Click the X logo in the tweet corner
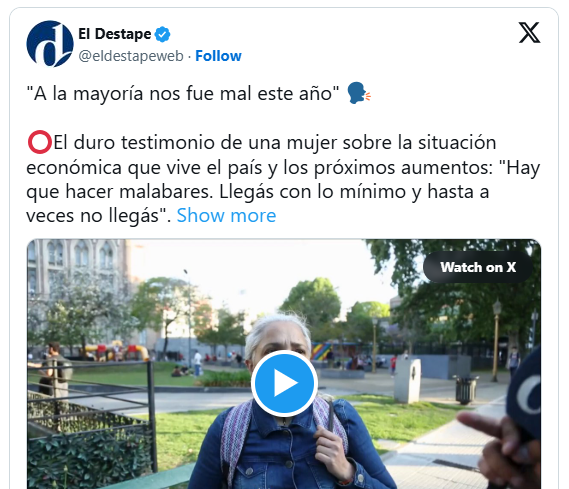The height and width of the screenshot is (489, 569). (529, 33)
